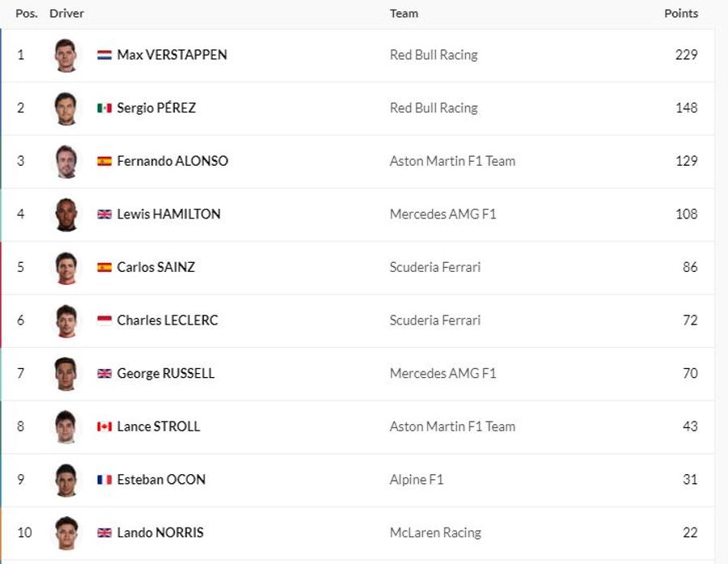The height and width of the screenshot is (564, 728).
Task: Click the UK flag next to Lewis Hamilton
Action: pos(104,214)
